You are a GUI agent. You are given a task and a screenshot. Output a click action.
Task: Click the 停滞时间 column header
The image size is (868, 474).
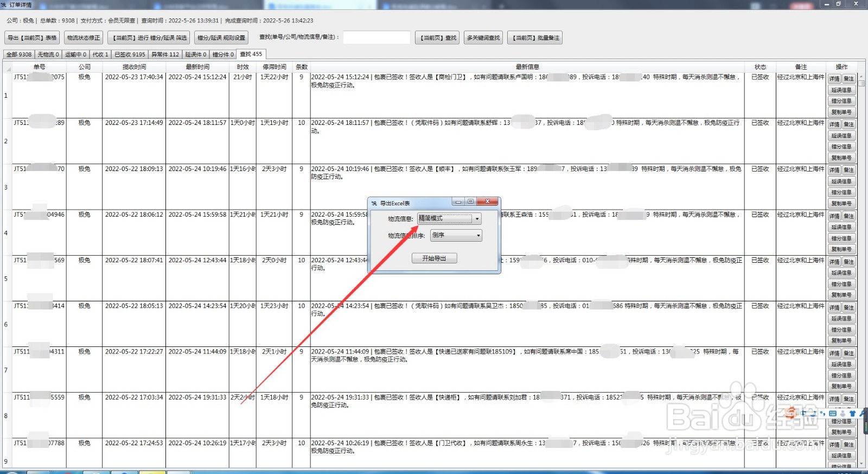click(x=274, y=67)
